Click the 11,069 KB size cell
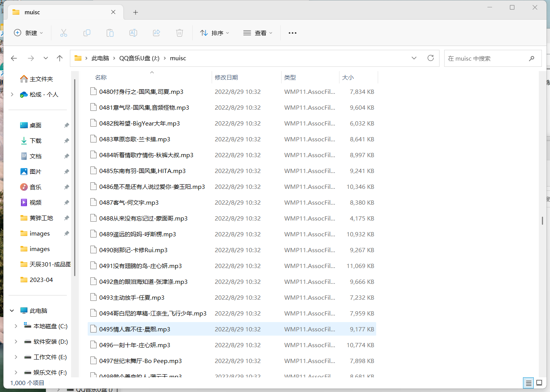 tap(360, 266)
